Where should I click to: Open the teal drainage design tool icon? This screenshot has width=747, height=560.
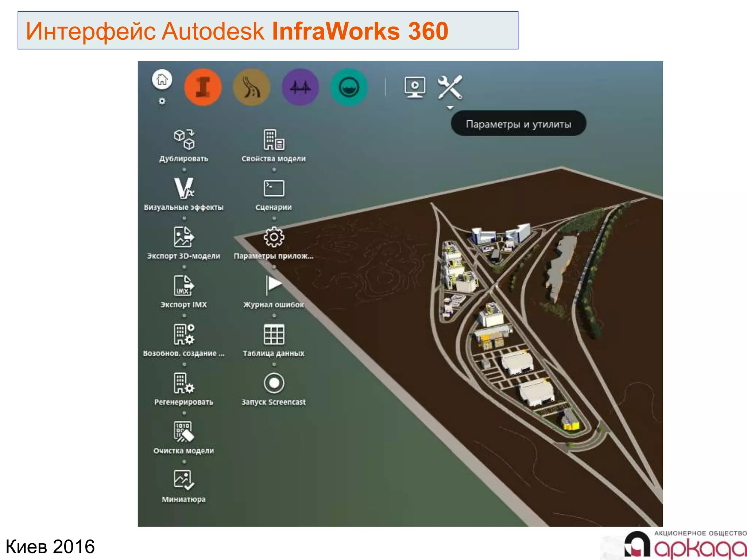tap(349, 87)
